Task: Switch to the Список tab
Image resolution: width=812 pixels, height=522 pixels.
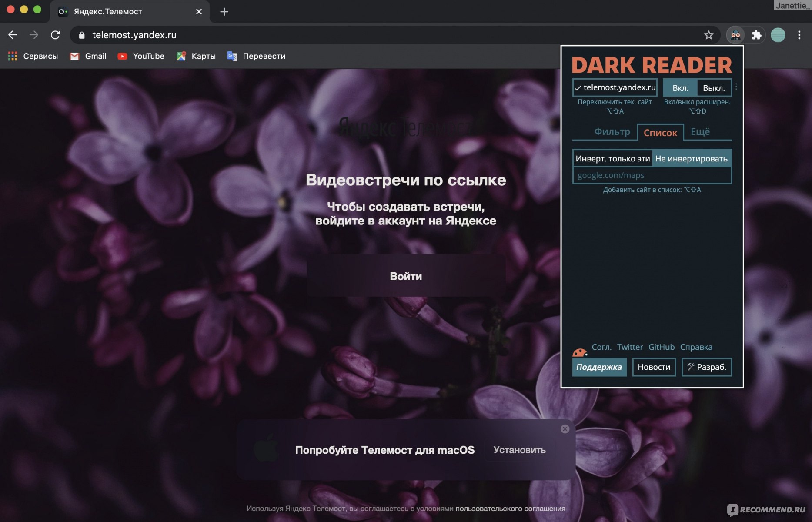Action: (x=660, y=133)
